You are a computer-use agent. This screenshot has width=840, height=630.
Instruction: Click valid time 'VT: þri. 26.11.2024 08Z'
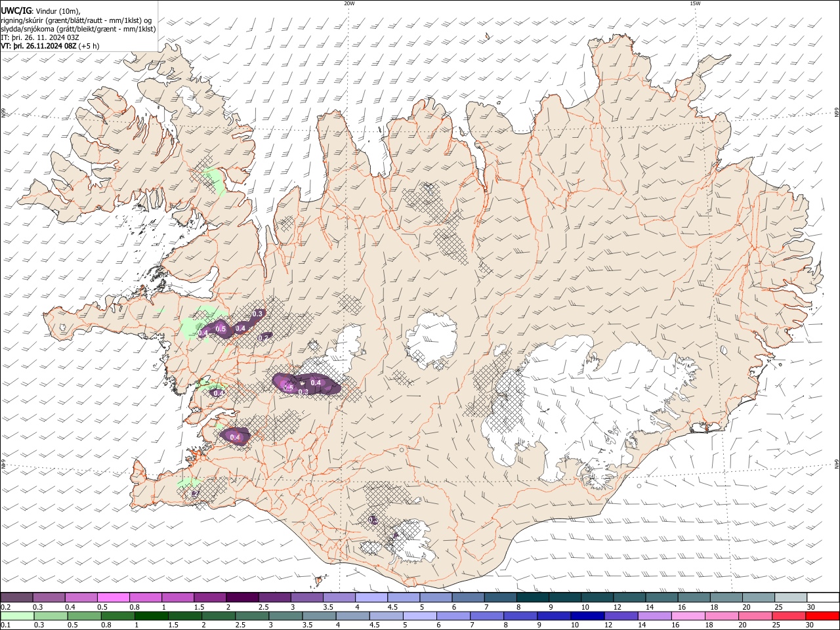(x=39, y=46)
